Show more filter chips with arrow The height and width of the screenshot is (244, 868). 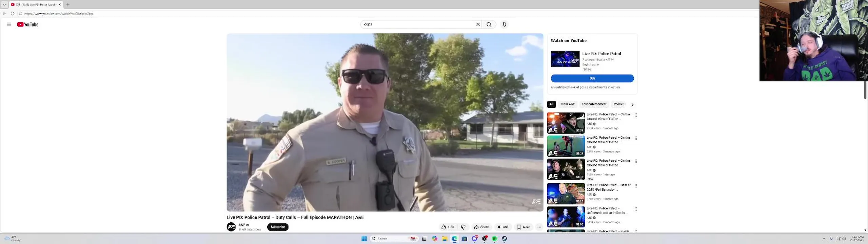coord(632,105)
